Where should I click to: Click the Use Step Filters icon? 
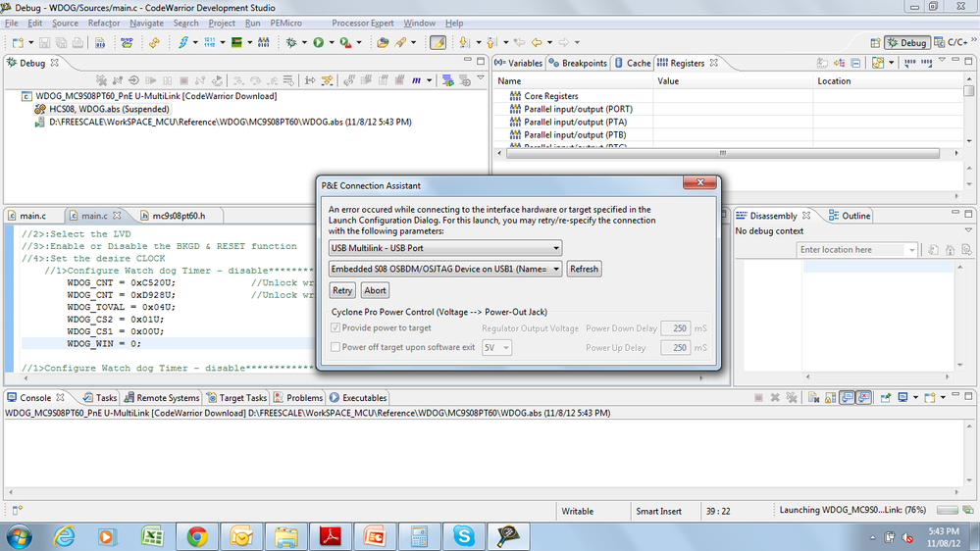pos(327,80)
